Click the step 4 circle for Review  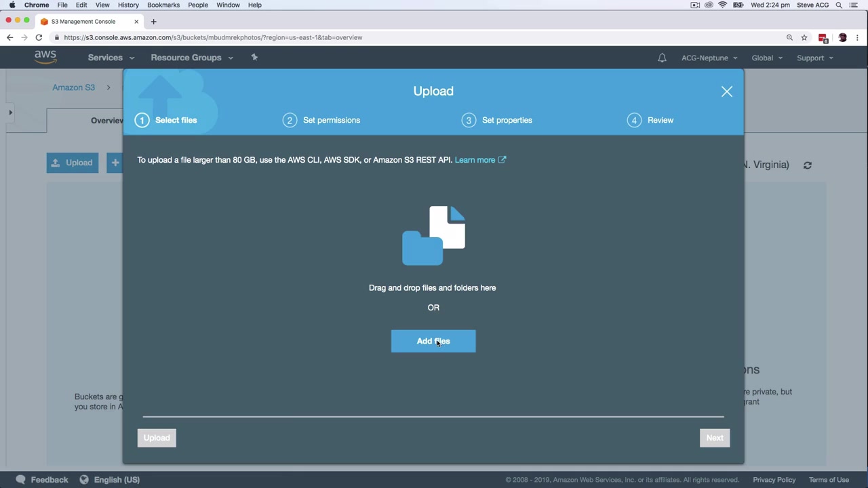tap(634, 121)
